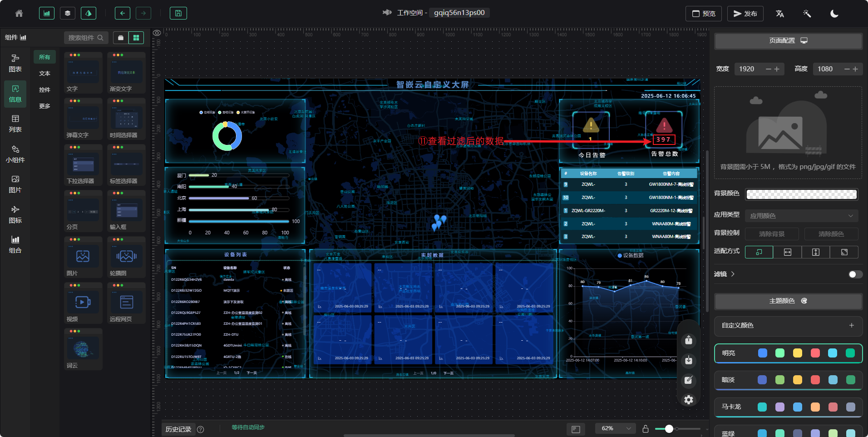This screenshot has width=868, height=437.
Task: Click the home icon in top bar
Action: pyautogui.click(x=19, y=14)
